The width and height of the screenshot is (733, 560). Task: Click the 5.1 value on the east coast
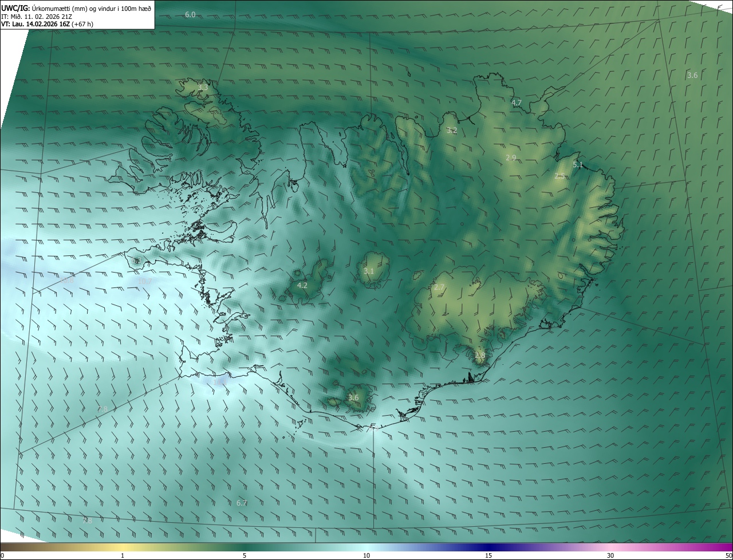pyautogui.click(x=578, y=165)
